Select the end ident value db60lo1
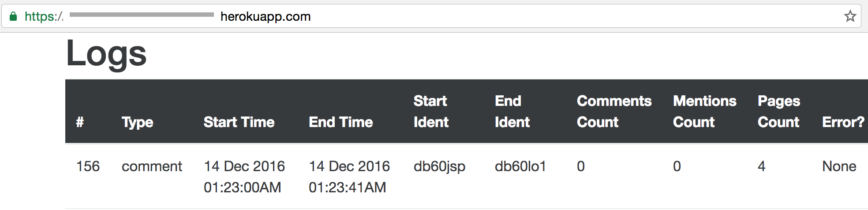The width and height of the screenshot is (868, 210). point(520,166)
